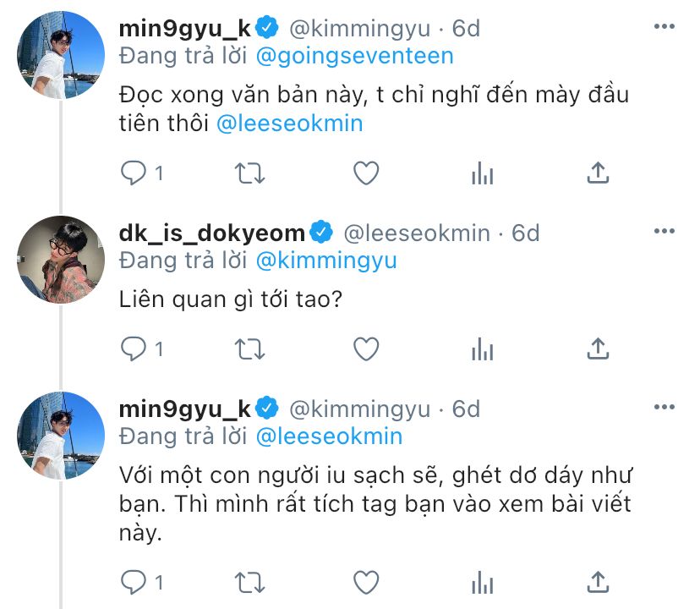700x609 pixels.
Task: Open dk_is_dokyeom's profile picture
Action: tap(61, 258)
